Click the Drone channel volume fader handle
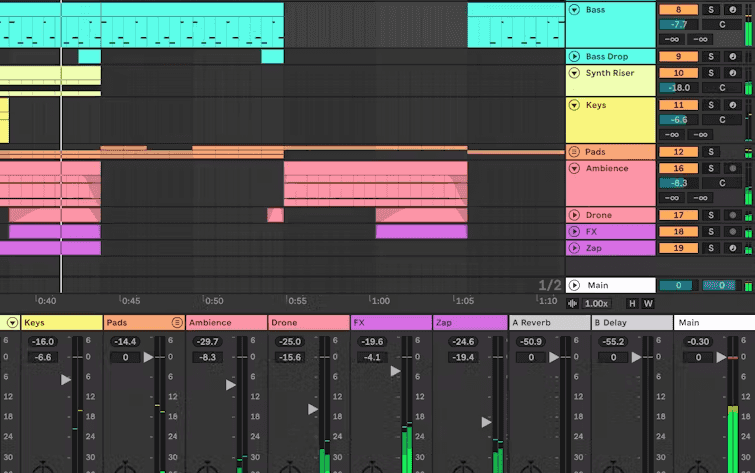 click(313, 409)
